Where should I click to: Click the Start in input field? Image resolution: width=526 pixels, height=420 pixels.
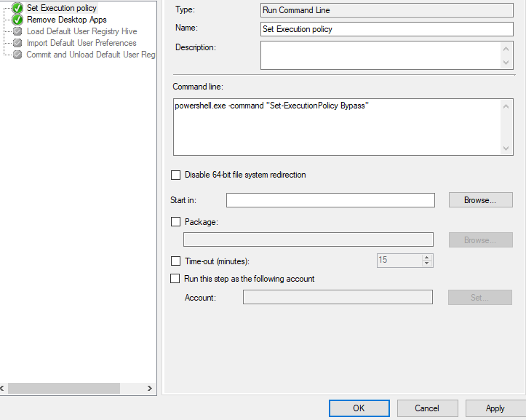click(330, 200)
